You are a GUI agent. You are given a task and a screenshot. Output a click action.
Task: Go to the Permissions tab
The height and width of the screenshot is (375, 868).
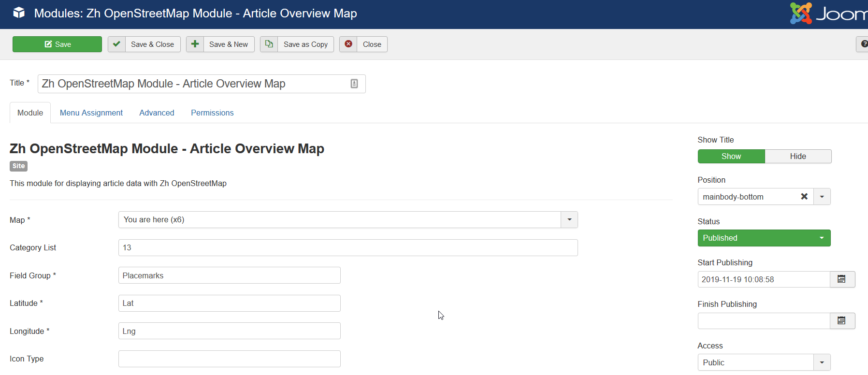[x=212, y=113]
